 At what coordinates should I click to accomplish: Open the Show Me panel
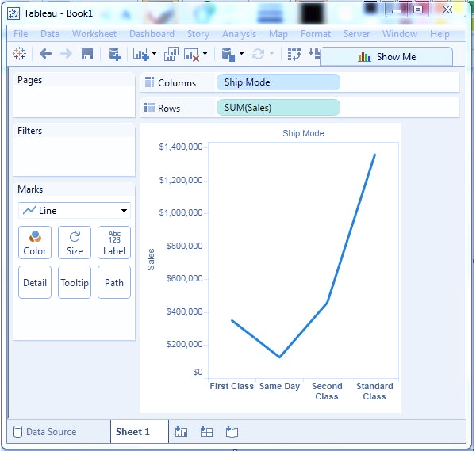[386, 57]
